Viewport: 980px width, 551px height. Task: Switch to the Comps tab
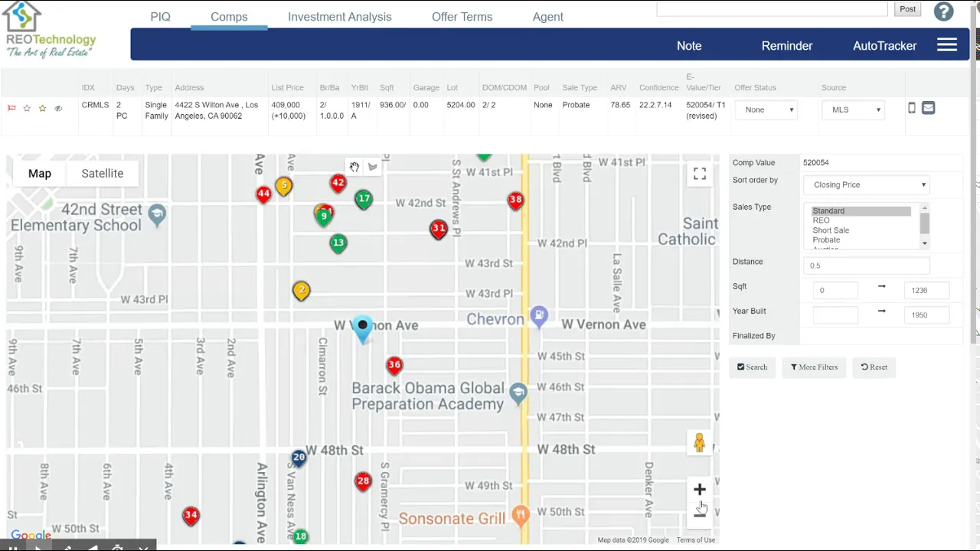(x=229, y=17)
